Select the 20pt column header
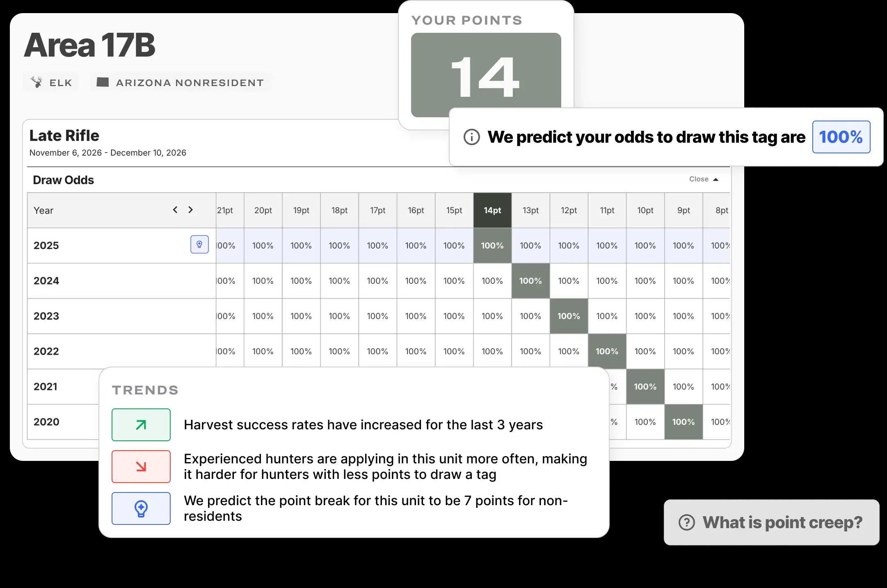This screenshot has width=887, height=588. point(263,210)
